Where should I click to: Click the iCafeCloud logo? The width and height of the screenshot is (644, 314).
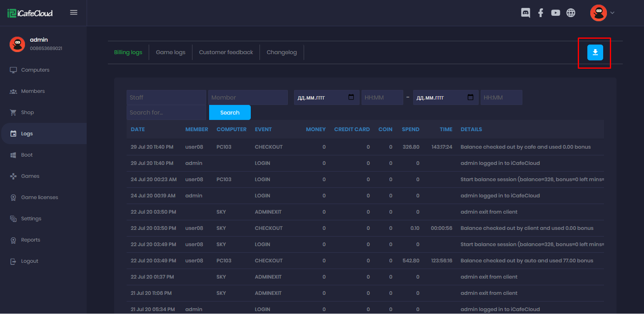coord(30,13)
